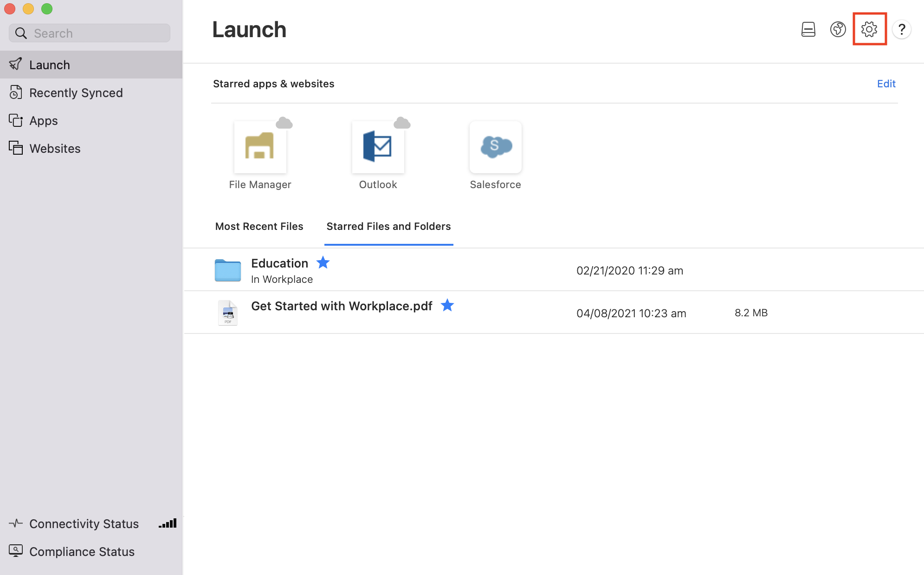Viewport: 924px width, 575px height.
Task: Switch to the Starred Files and Folders tab
Action: click(388, 226)
